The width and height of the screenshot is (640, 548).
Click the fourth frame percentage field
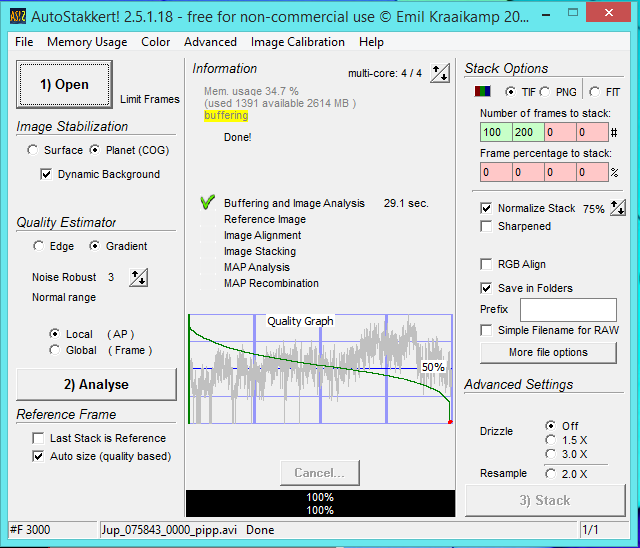pyautogui.click(x=592, y=172)
